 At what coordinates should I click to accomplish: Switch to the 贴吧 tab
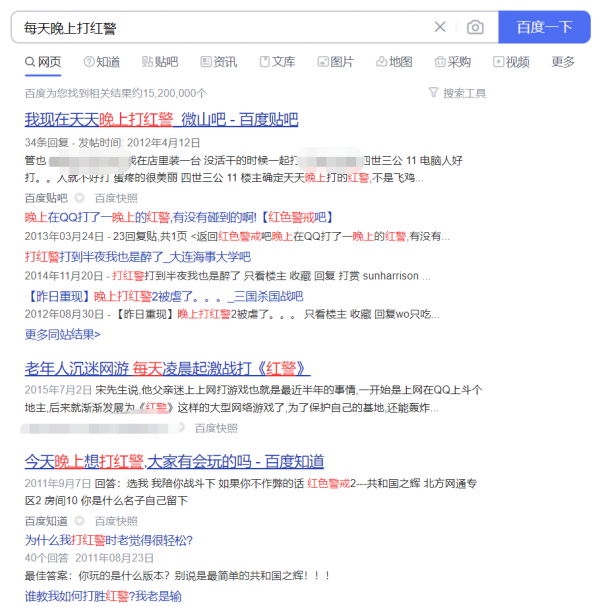point(160,62)
